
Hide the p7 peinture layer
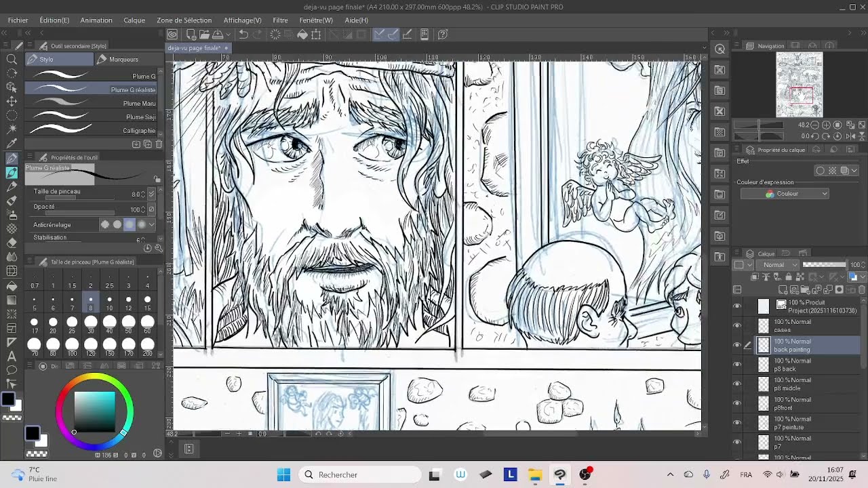pyautogui.click(x=737, y=423)
